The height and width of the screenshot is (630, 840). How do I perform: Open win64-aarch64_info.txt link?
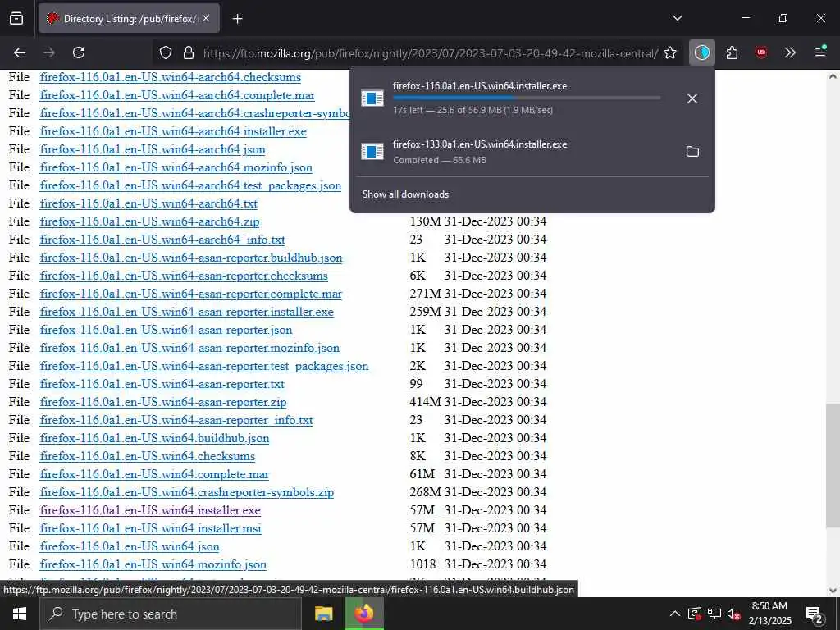(162, 240)
